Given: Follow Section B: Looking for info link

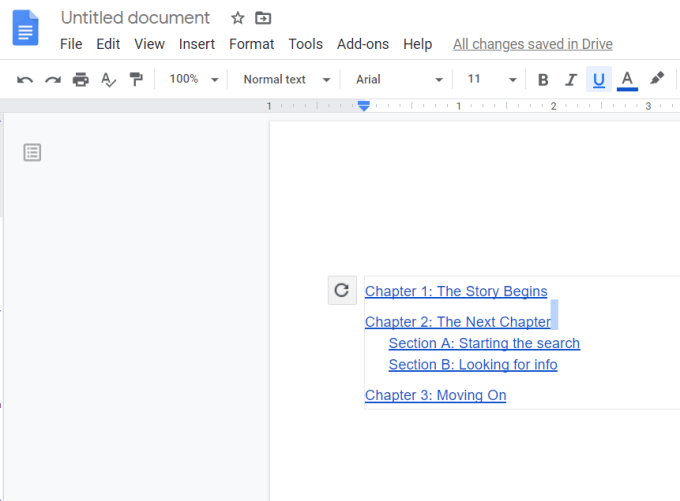Looking at the screenshot, I should (x=473, y=364).
